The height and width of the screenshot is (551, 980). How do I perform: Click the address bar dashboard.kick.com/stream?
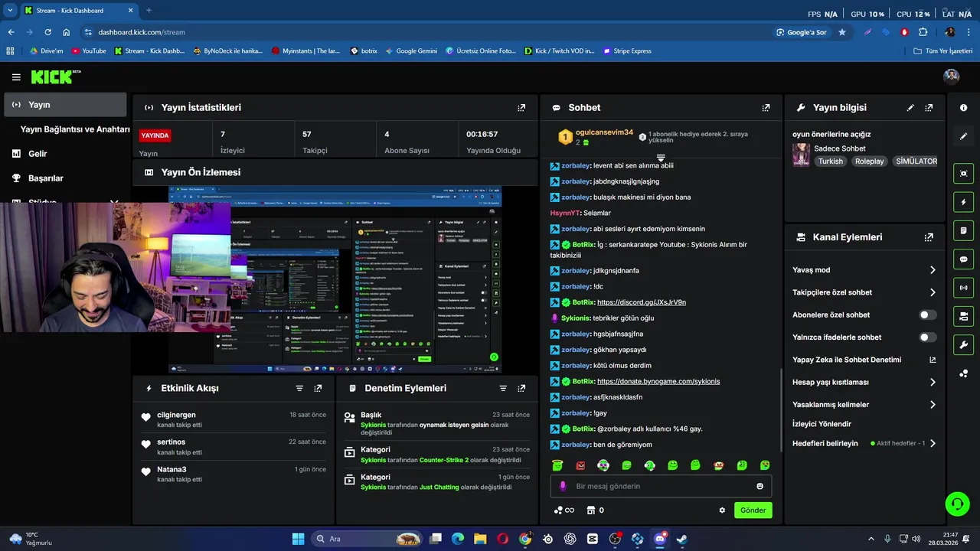pyautogui.click(x=142, y=32)
